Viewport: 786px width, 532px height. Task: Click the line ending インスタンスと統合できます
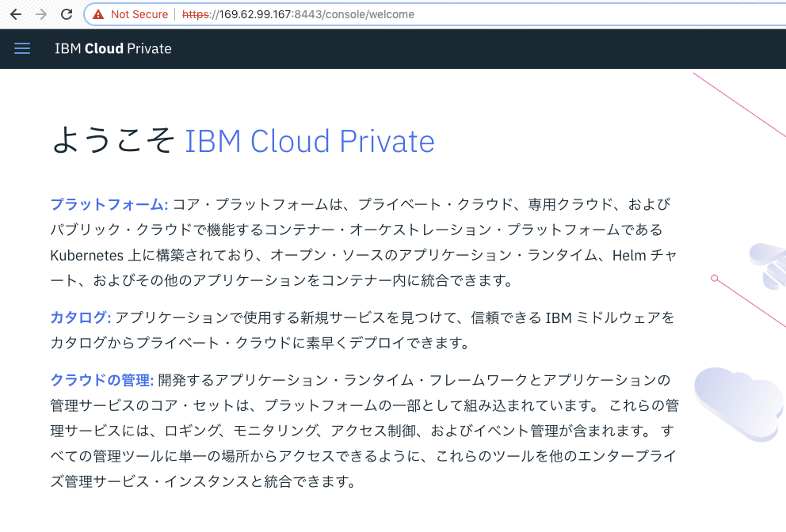(203, 482)
